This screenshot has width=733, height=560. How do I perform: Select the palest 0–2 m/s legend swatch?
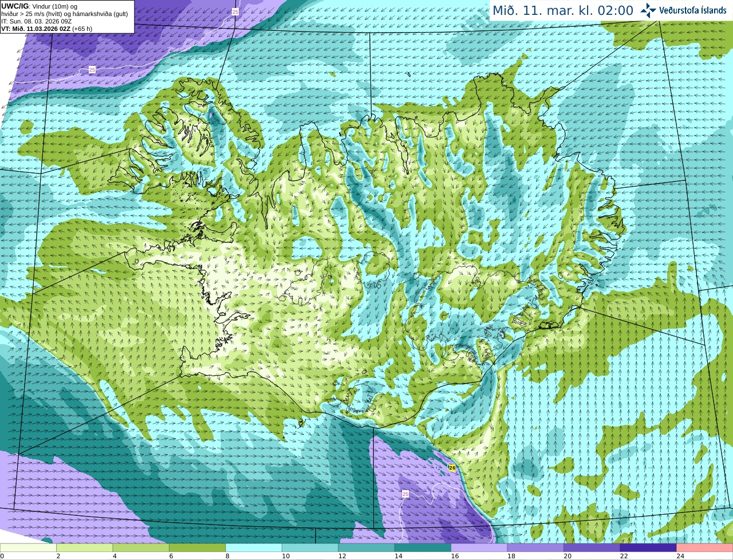click(x=28, y=548)
